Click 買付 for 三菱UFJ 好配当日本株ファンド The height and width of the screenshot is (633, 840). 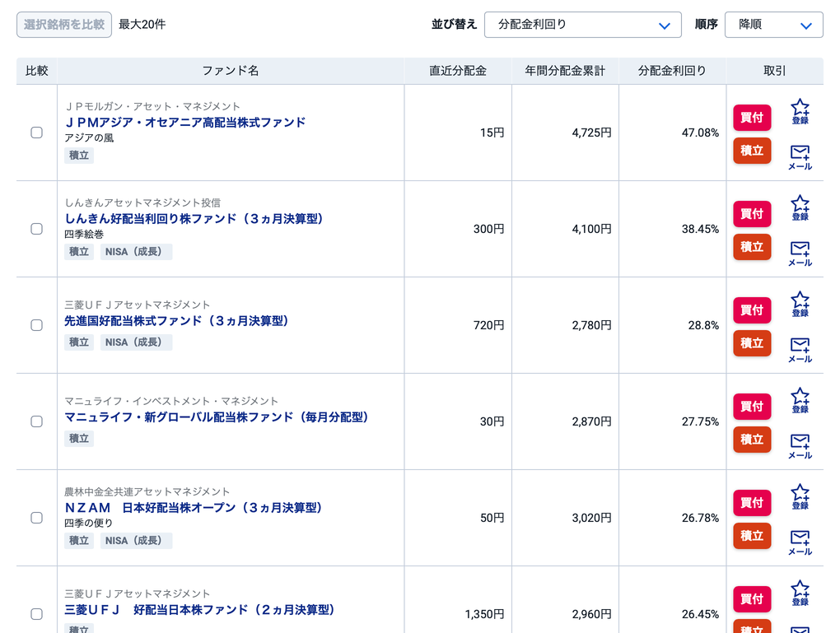pyautogui.click(x=752, y=599)
